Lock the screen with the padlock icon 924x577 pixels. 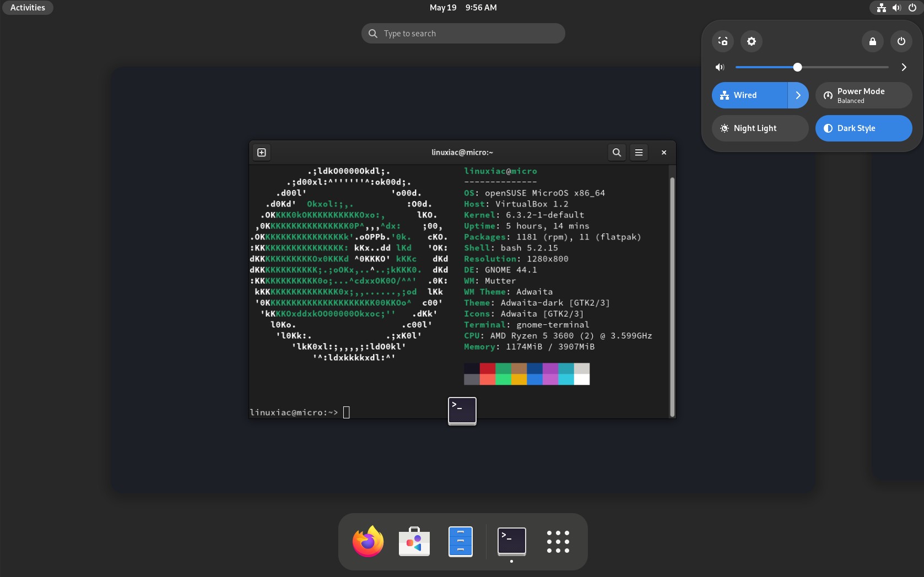pyautogui.click(x=873, y=41)
